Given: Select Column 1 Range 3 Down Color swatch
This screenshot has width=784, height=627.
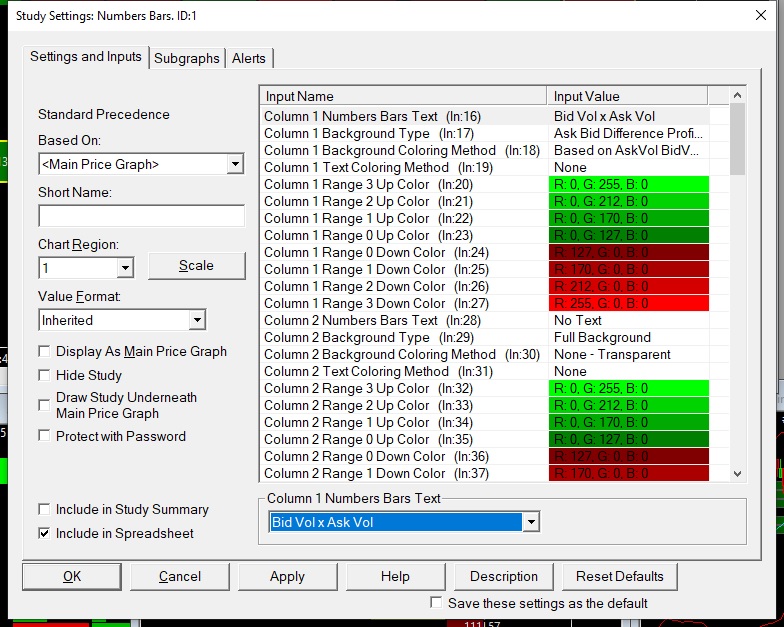Looking at the screenshot, I should click(628, 304).
